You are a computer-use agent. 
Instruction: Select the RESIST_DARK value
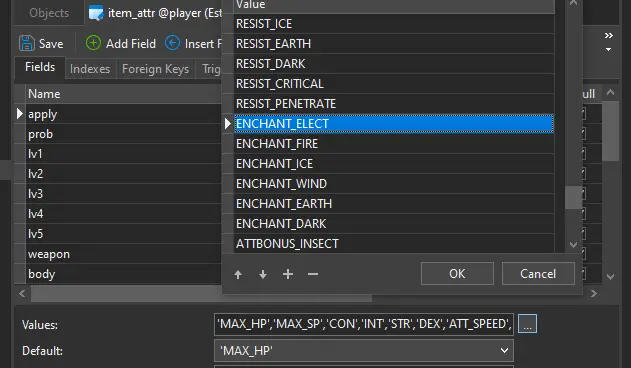click(x=394, y=64)
